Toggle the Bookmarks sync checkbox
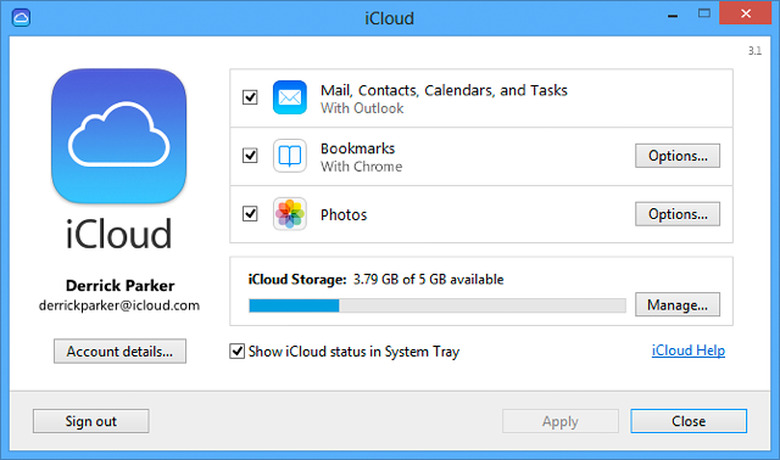Viewport: 780px width, 460px height. point(250,156)
